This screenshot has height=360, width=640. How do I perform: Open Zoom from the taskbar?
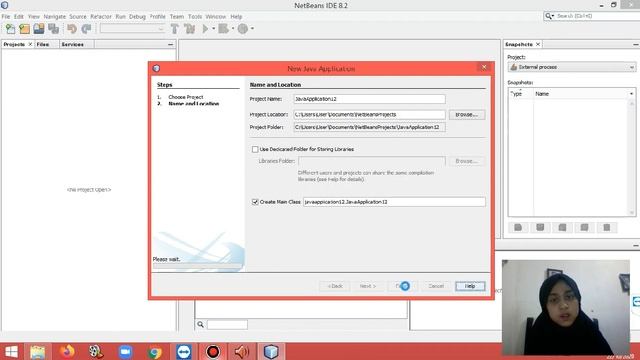coord(126,352)
